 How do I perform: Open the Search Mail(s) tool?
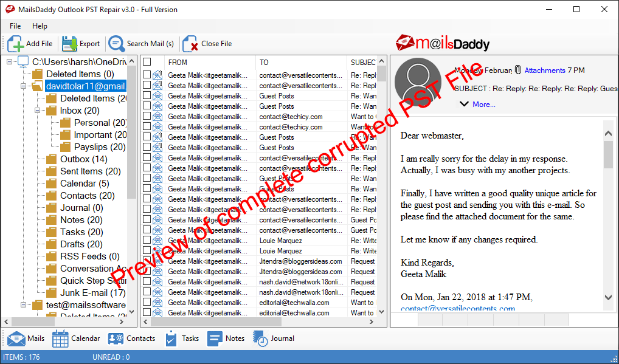[141, 43]
